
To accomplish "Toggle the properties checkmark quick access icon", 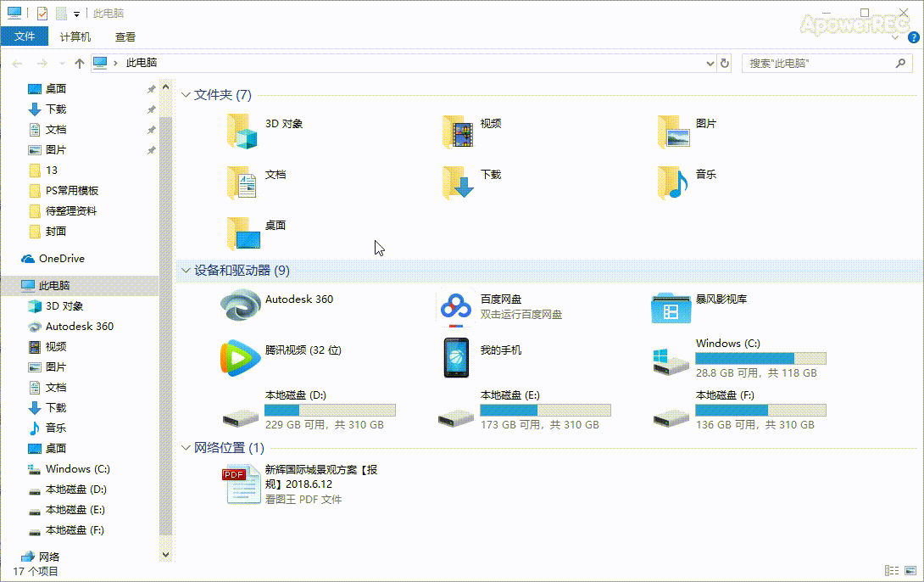I will point(42,13).
